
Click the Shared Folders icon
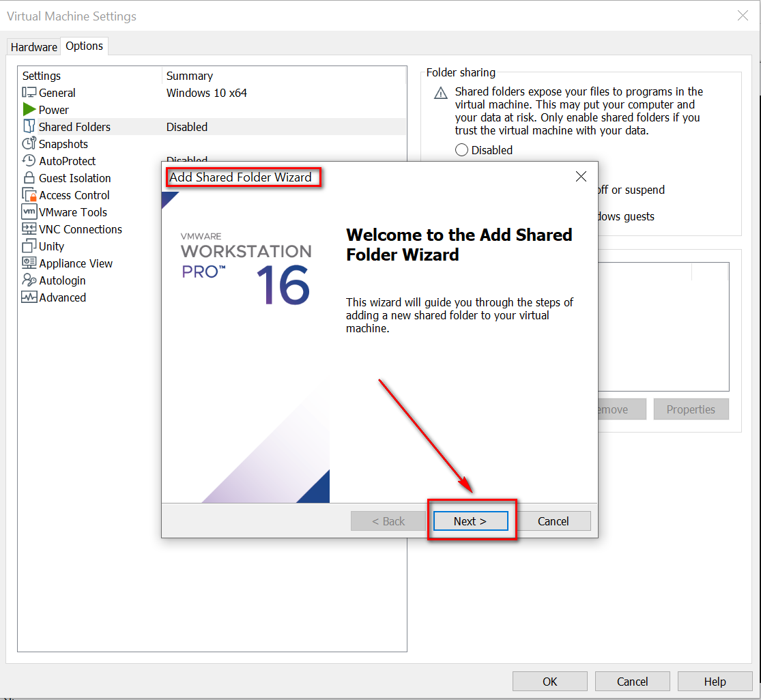[x=29, y=127]
